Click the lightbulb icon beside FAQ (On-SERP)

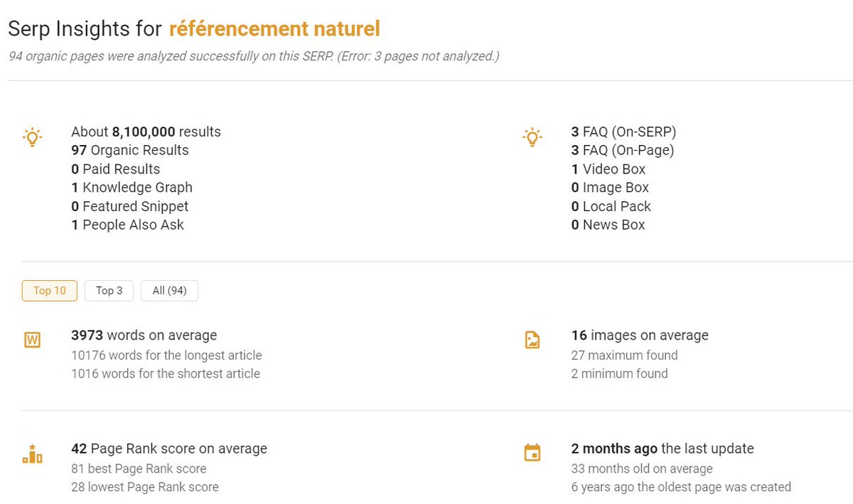tap(532, 137)
